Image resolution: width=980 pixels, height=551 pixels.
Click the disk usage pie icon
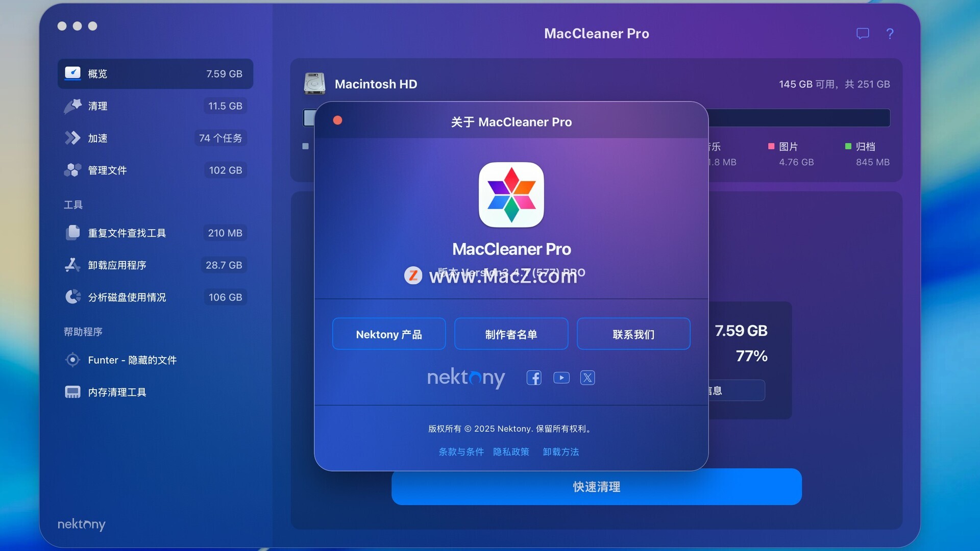point(72,297)
